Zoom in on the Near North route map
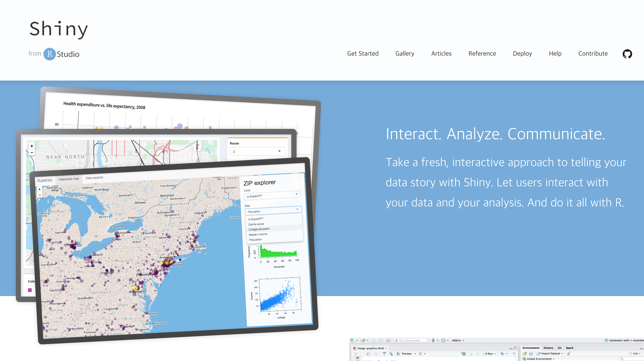This screenshot has height=361, width=644. click(x=32, y=146)
